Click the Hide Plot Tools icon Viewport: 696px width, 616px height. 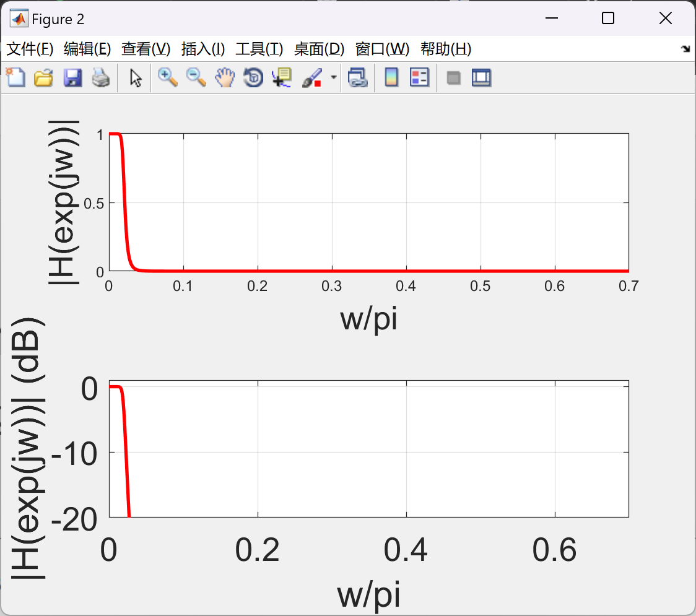tap(453, 78)
